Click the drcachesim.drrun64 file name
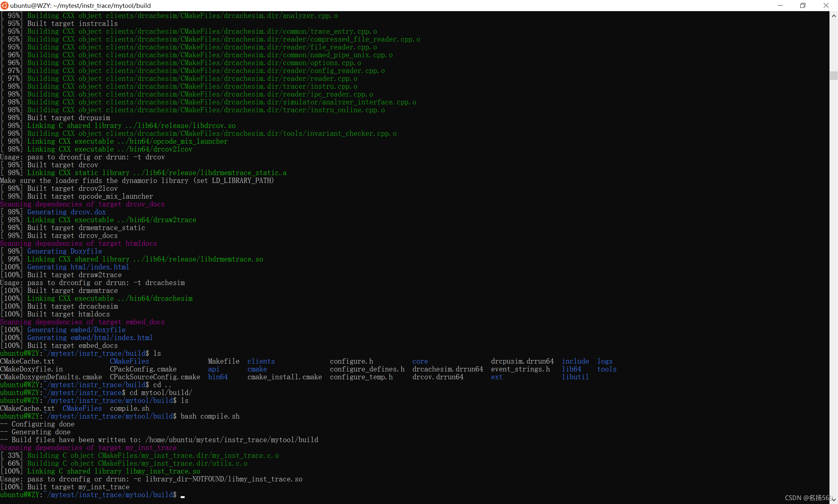838x504 pixels. point(447,369)
